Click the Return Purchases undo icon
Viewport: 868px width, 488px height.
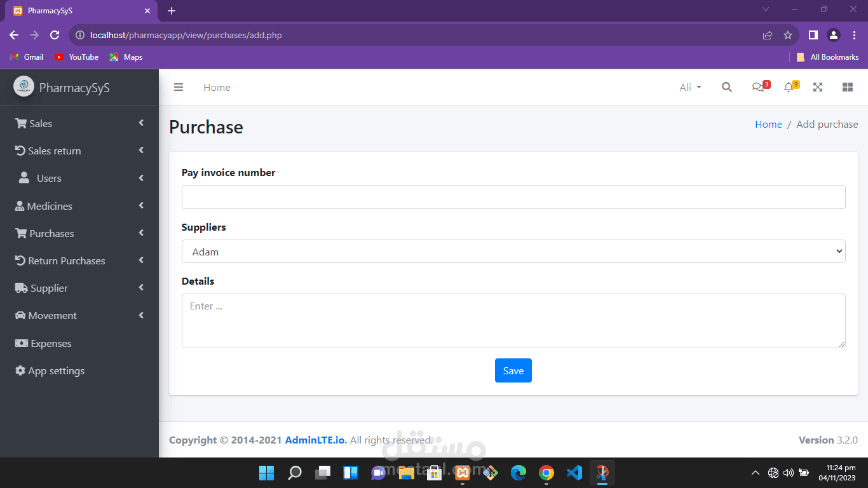click(x=20, y=261)
